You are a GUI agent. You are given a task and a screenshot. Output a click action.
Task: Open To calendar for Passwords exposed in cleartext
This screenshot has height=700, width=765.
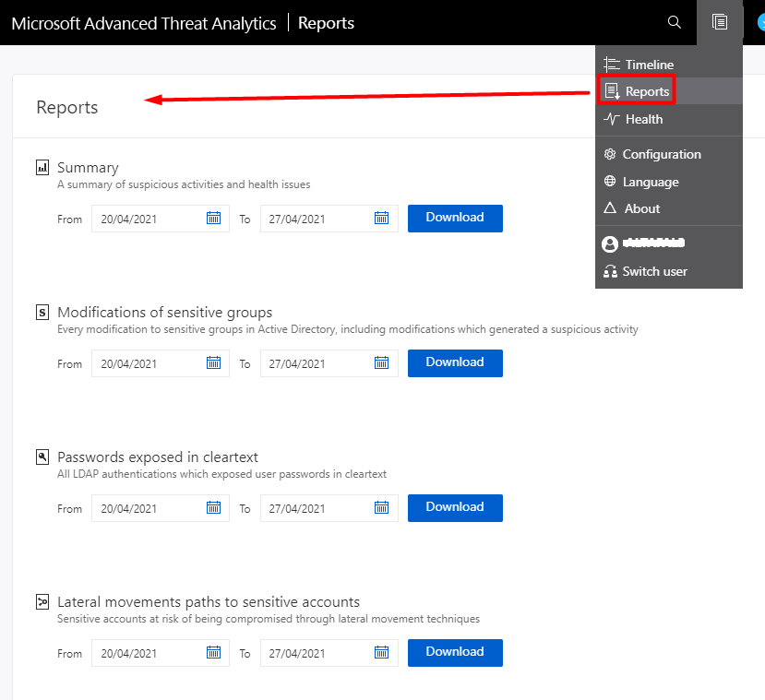[381, 507]
